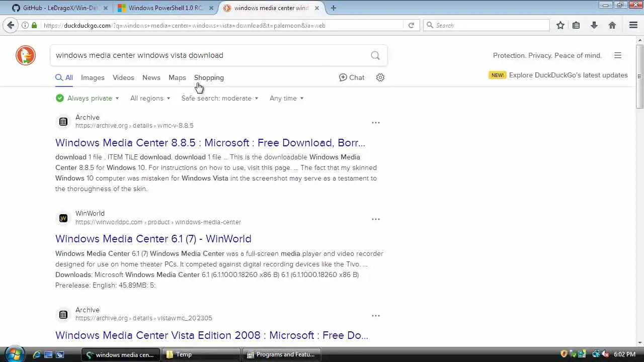This screenshot has height=362, width=644.
Task: Switch to News results tab
Action: click(x=151, y=77)
